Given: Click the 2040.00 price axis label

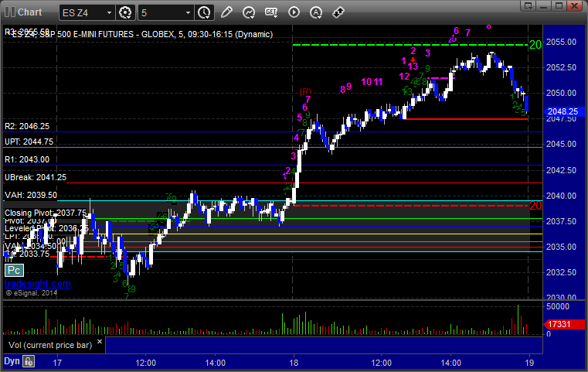Looking at the screenshot, I should [562, 196].
